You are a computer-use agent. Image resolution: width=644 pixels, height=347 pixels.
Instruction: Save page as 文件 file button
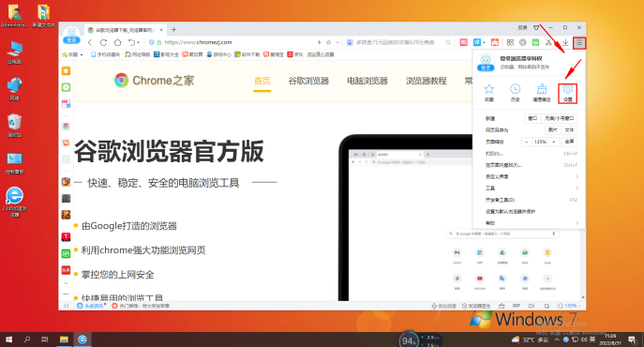(569, 130)
